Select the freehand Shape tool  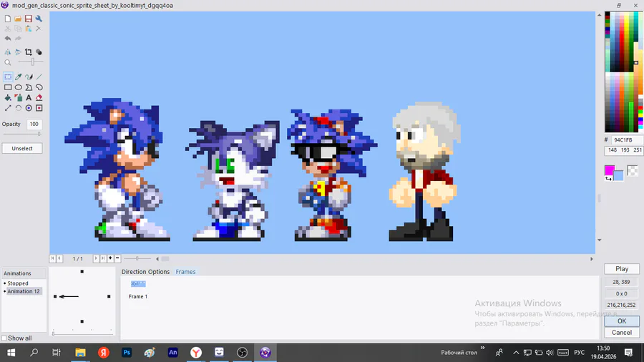[39, 87]
